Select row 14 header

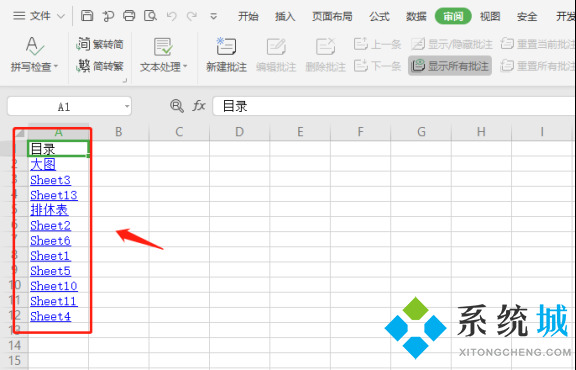(x=15, y=345)
